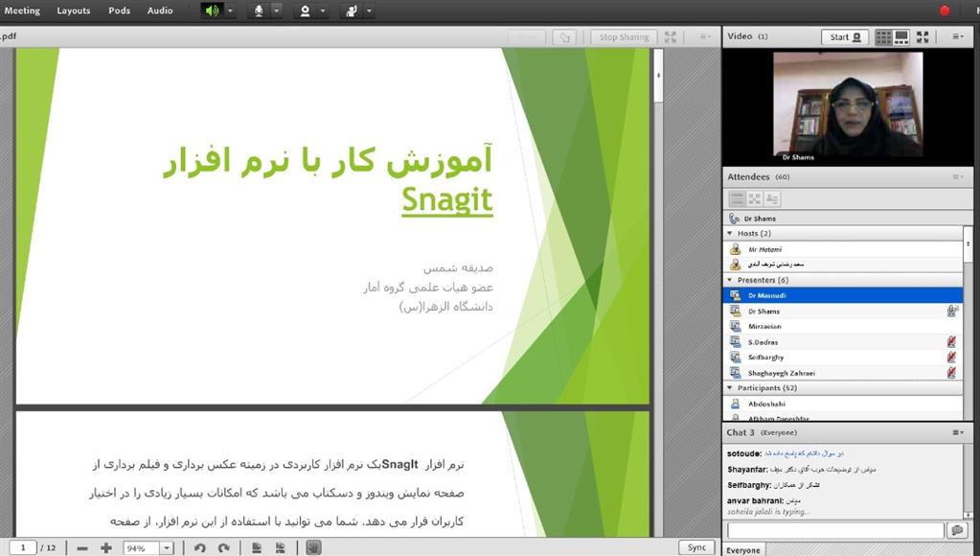Click microphone icon on Dr Shams row
980x556 pixels.
[x=952, y=311]
